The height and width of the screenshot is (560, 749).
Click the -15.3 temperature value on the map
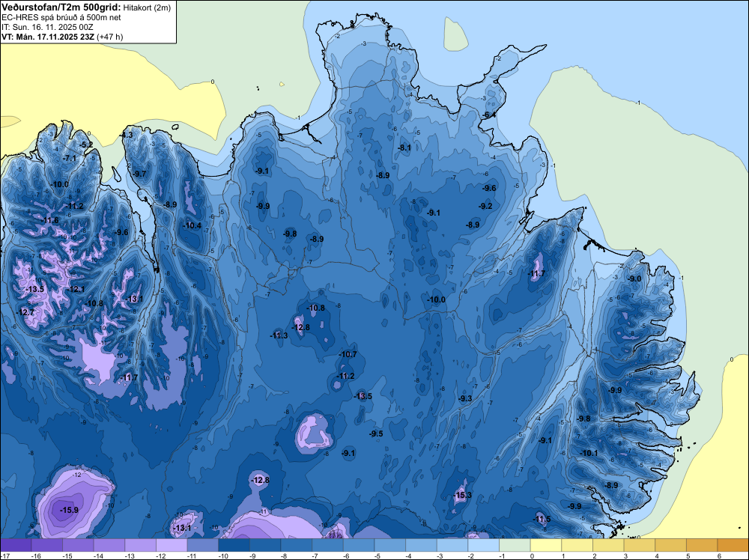click(462, 495)
